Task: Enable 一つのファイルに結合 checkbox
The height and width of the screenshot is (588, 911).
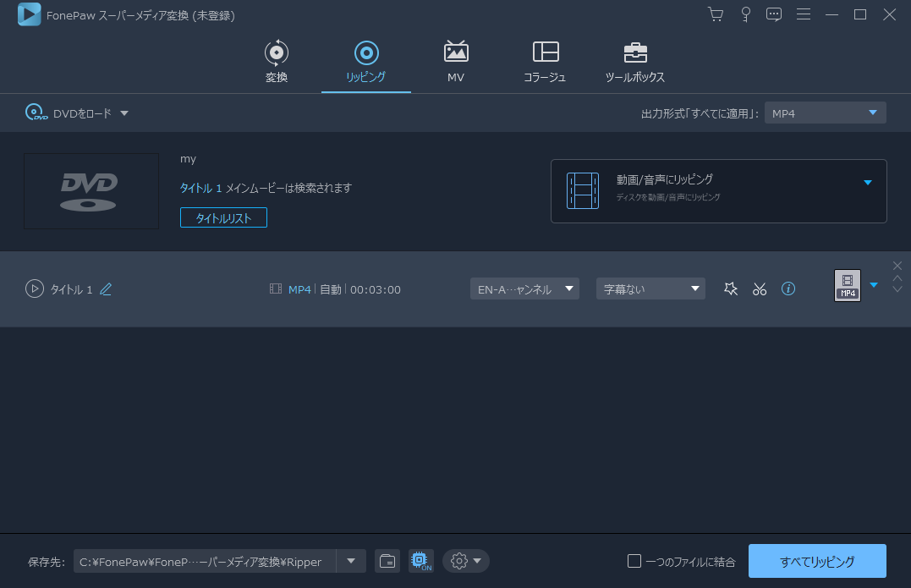Action: [x=634, y=561]
